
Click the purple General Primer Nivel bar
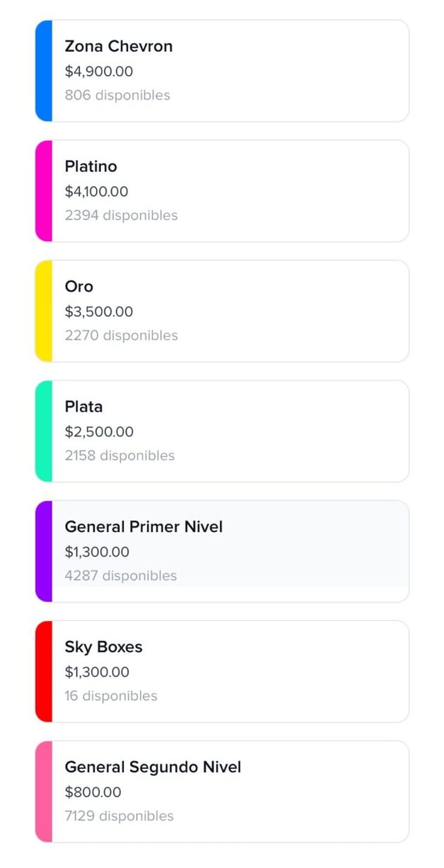(44, 552)
